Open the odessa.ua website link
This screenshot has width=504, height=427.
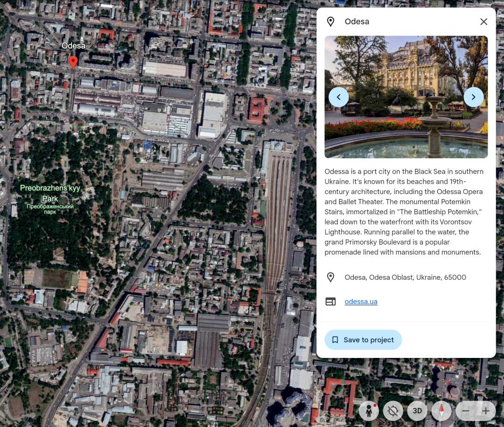(361, 301)
